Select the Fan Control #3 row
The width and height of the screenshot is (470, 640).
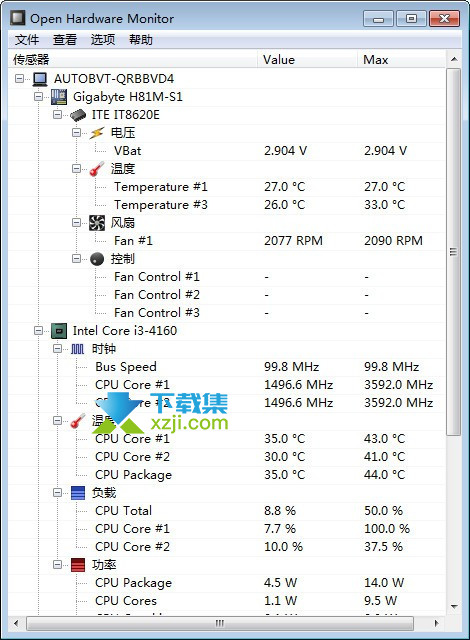227,313
